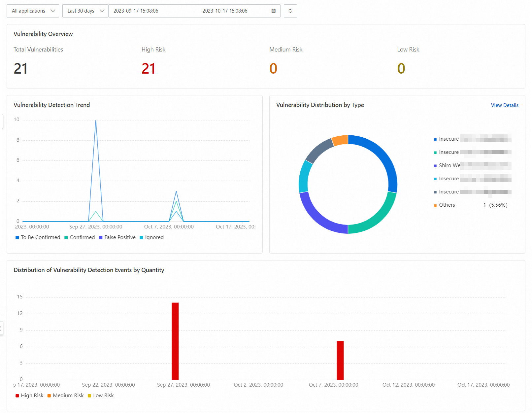Select the tall red bar near Sep 27

tap(175, 341)
